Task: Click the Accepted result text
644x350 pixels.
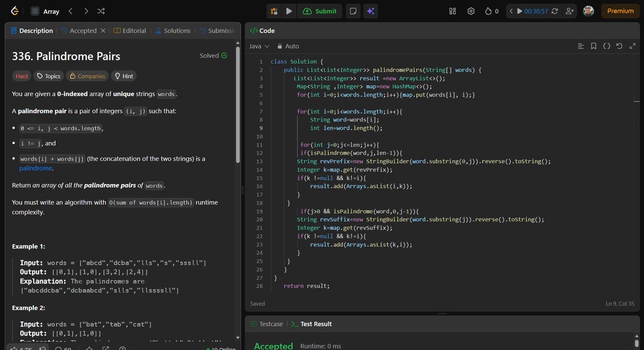Action: tap(273, 346)
